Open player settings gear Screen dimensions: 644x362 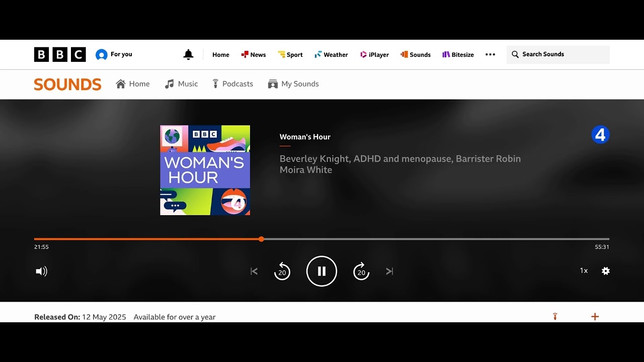[x=606, y=271]
